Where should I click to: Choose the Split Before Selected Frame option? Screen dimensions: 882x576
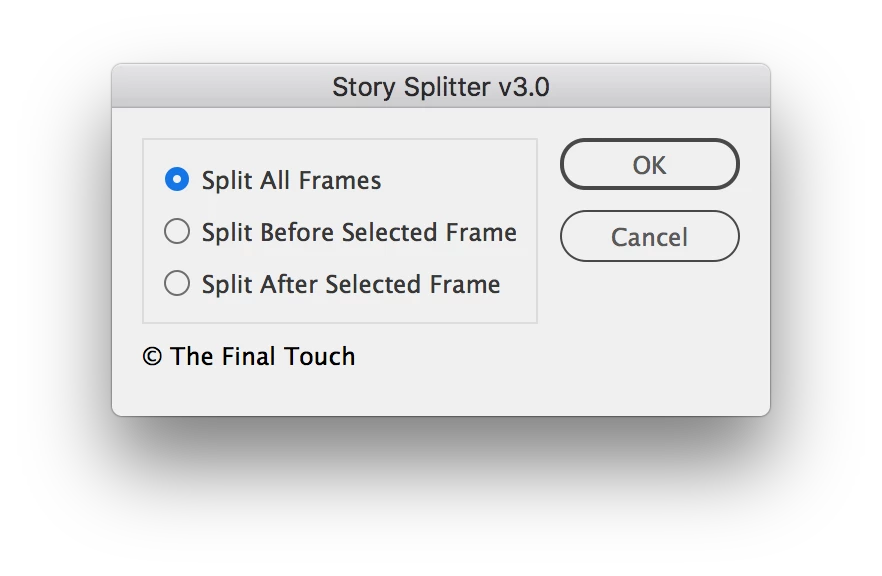coord(177,232)
